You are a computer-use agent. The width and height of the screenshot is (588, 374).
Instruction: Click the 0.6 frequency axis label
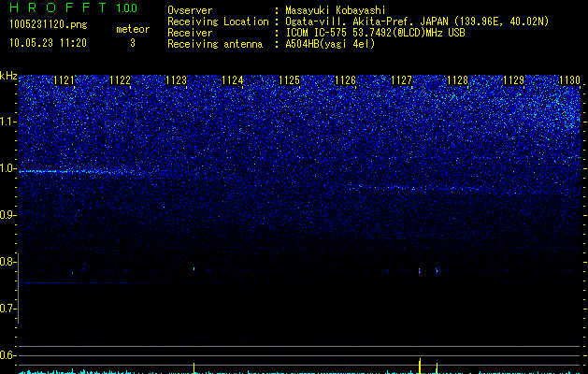(x=8, y=355)
